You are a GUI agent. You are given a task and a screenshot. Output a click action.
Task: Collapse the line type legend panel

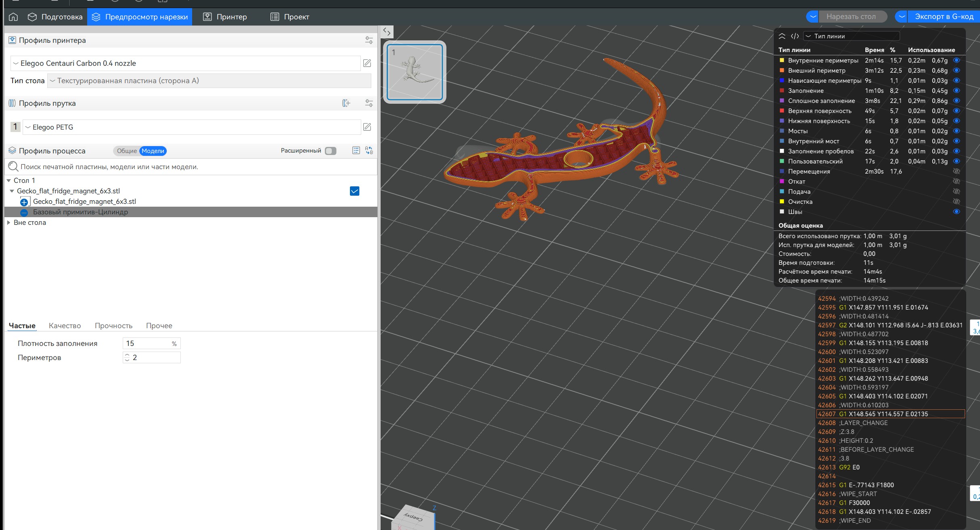[782, 36]
